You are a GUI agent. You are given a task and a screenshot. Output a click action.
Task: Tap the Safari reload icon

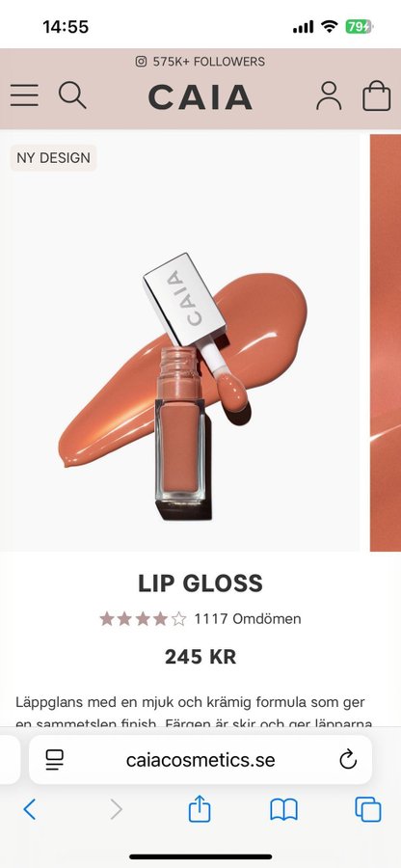(348, 760)
